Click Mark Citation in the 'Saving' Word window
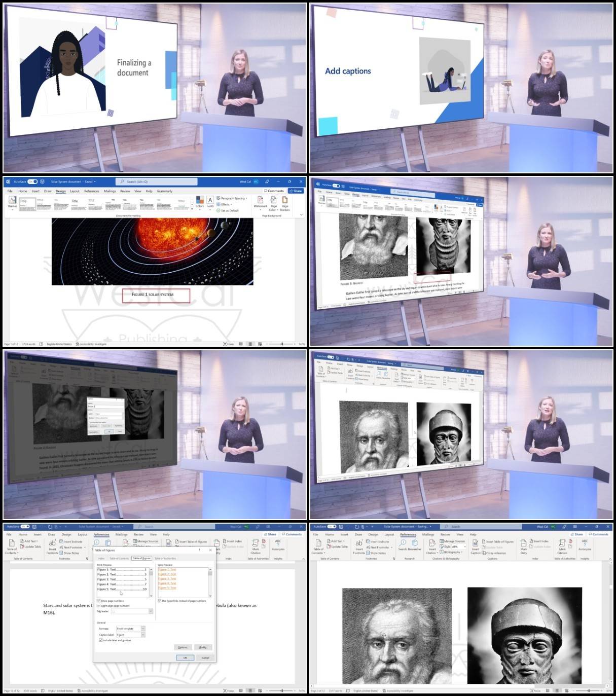This screenshot has height=696, width=616. [x=562, y=547]
